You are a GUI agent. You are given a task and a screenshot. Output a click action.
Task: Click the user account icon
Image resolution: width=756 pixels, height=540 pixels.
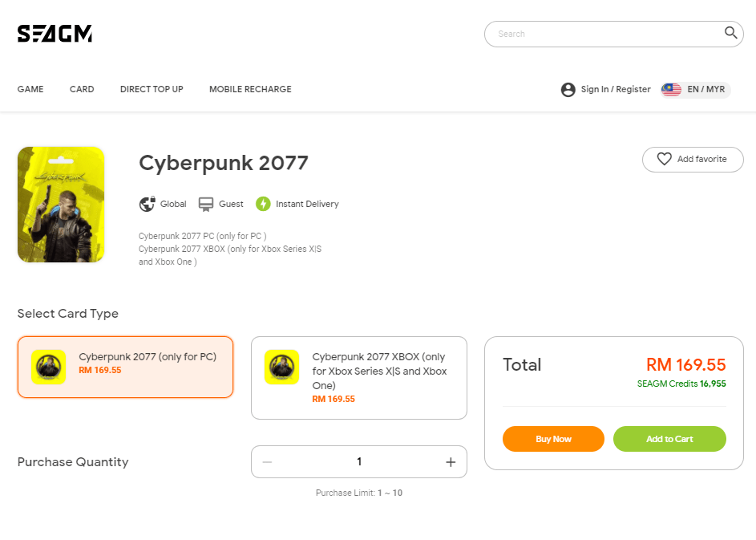[x=568, y=90]
